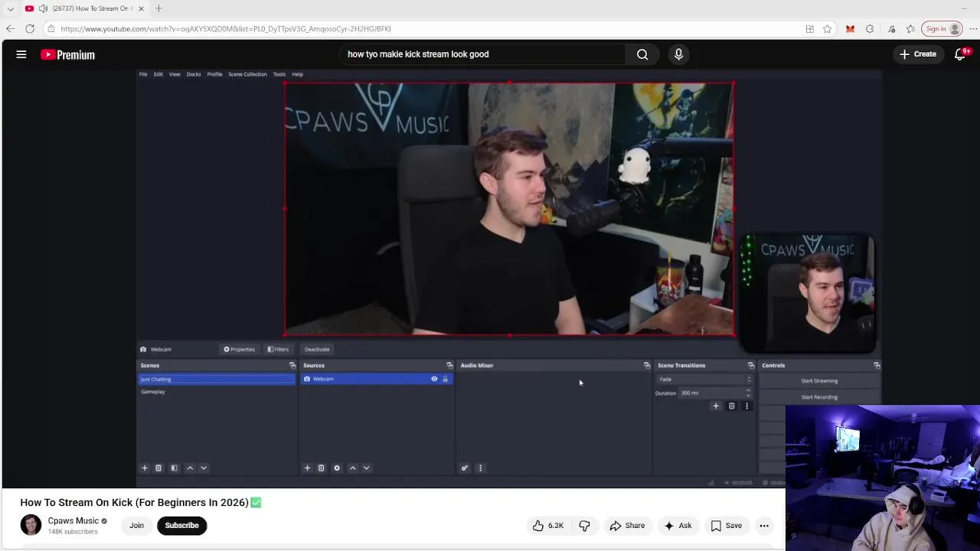Open the Audio Mixer three-dot menu
The width and height of the screenshot is (980, 551).
tap(481, 468)
